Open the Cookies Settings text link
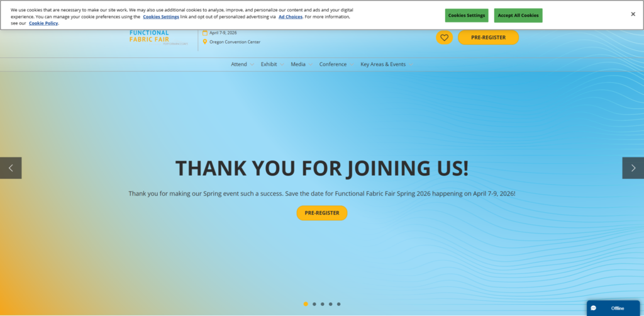 tap(161, 17)
